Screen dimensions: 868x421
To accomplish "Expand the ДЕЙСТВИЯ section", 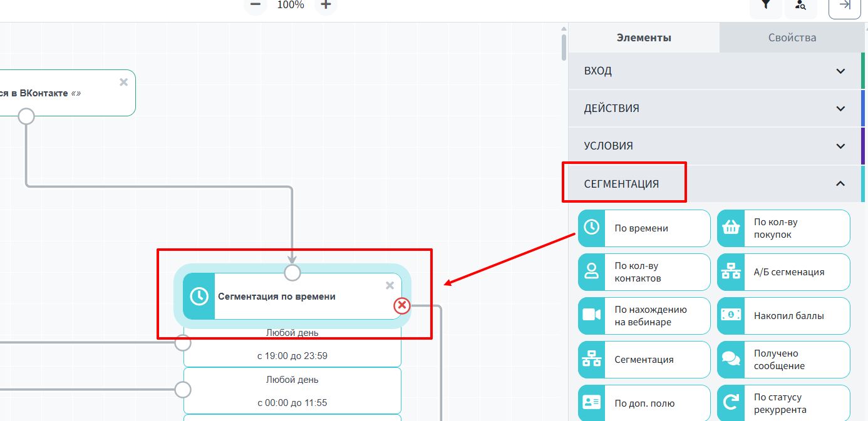I will pos(715,108).
